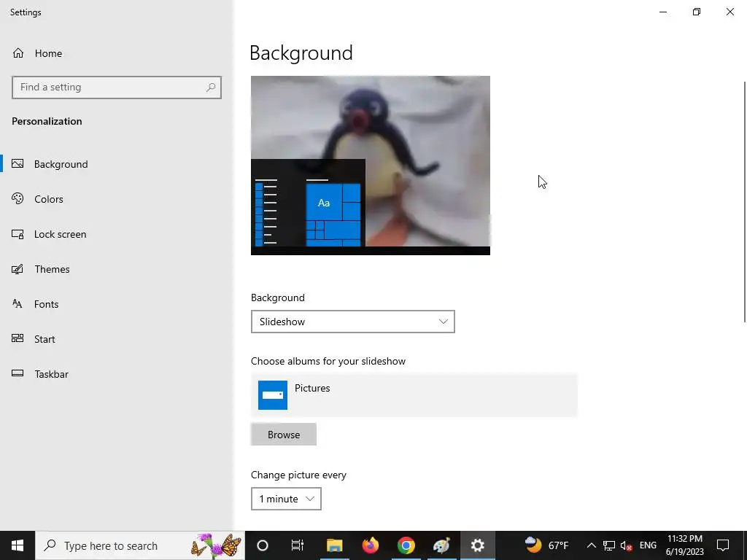Open the Taskbar settings page
The height and width of the screenshot is (560, 747).
click(117, 374)
